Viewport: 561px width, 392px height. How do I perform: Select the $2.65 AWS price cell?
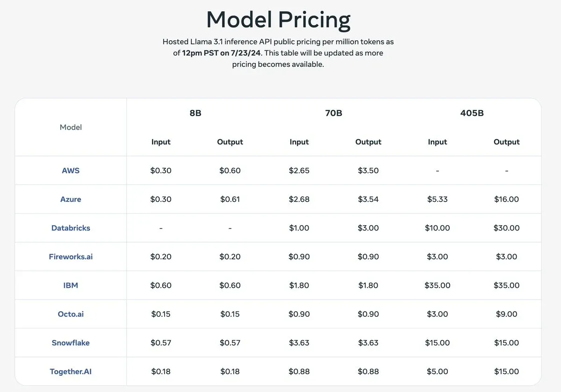click(x=299, y=171)
